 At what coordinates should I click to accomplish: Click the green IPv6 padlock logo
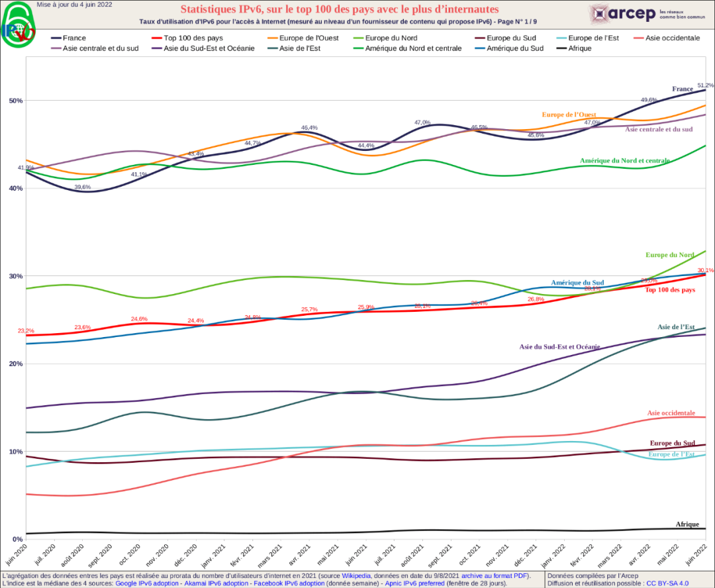pyautogui.click(x=20, y=26)
